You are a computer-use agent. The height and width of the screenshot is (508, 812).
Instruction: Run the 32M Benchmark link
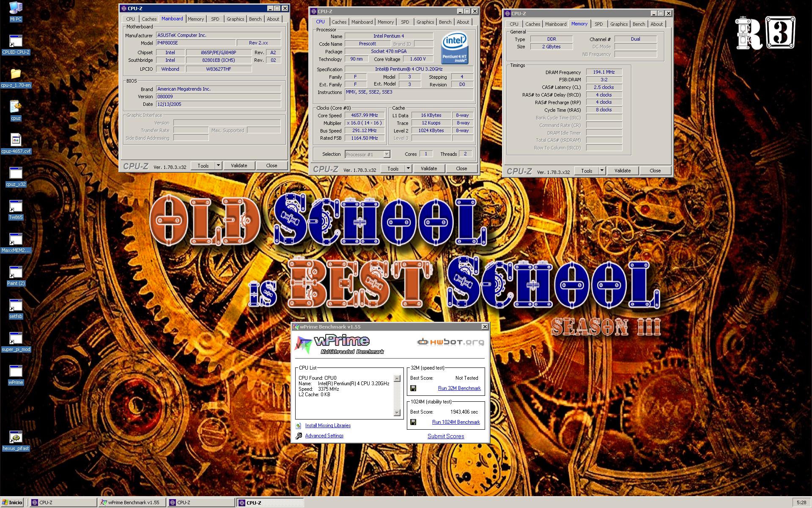point(459,388)
